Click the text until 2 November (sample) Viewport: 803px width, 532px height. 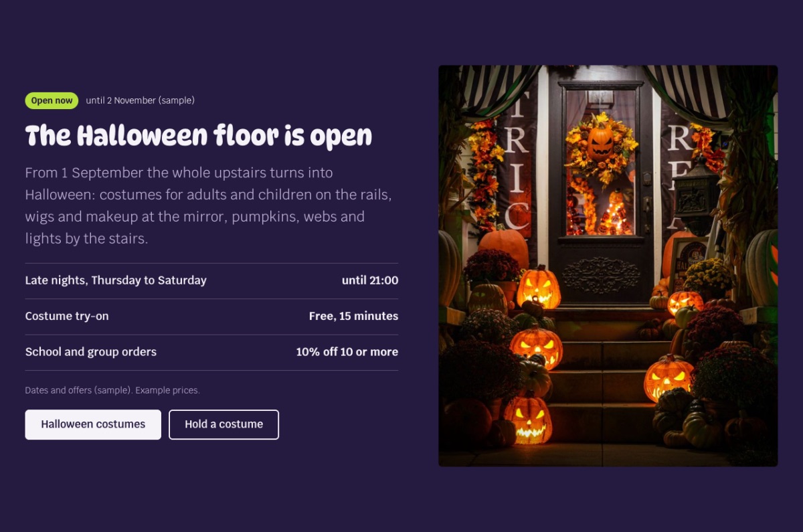tap(140, 100)
